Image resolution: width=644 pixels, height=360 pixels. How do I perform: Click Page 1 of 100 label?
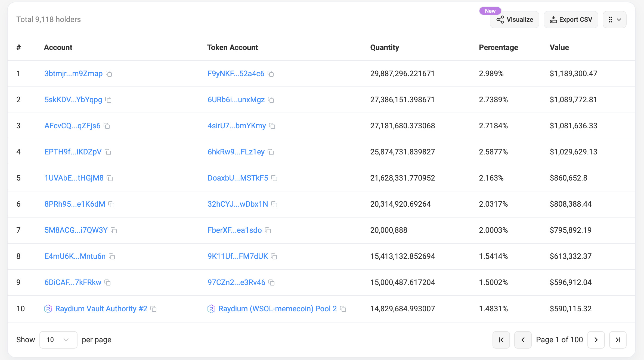tap(559, 340)
